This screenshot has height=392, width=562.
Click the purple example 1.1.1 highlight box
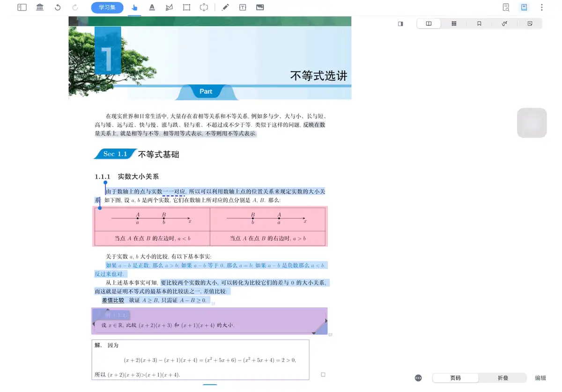pyautogui.click(x=209, y=321)
